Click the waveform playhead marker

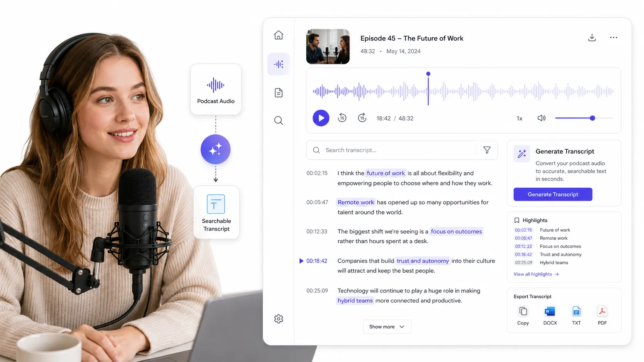click(x=428, y=74)
